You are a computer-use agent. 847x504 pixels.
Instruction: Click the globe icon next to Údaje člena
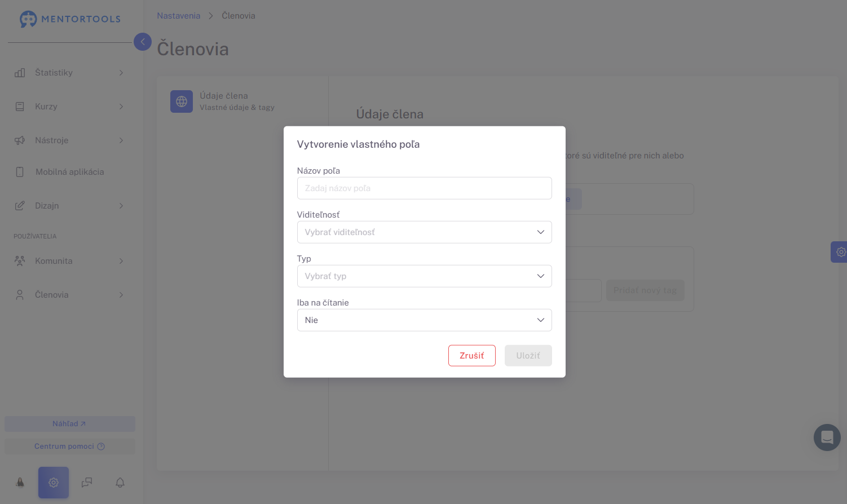[x=182, y=101]
